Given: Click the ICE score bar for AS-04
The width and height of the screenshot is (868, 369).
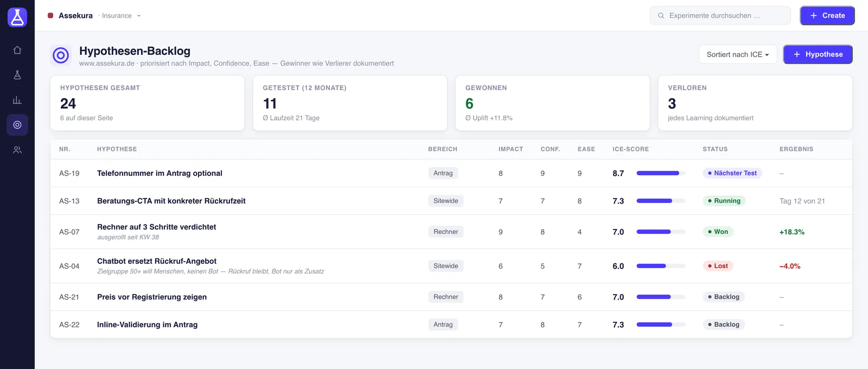Looking at the screenshot, I should click(x=661, y=266).
